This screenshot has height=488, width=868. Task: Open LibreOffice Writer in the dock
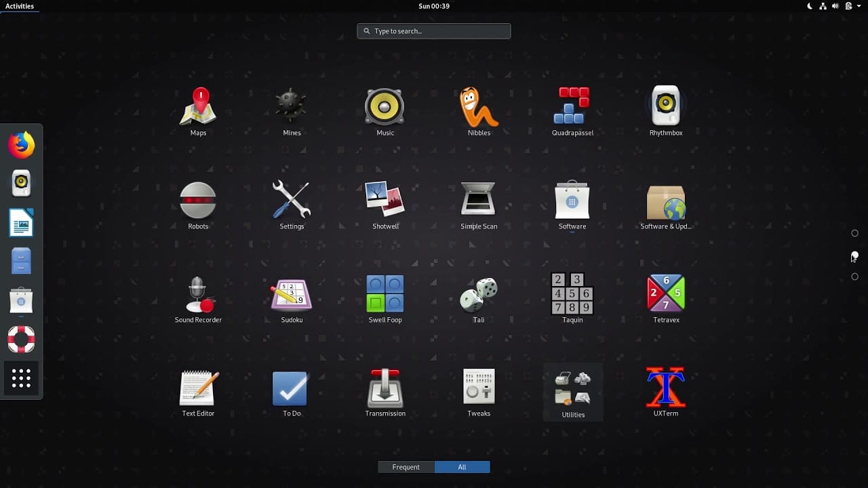coord(21,222)
